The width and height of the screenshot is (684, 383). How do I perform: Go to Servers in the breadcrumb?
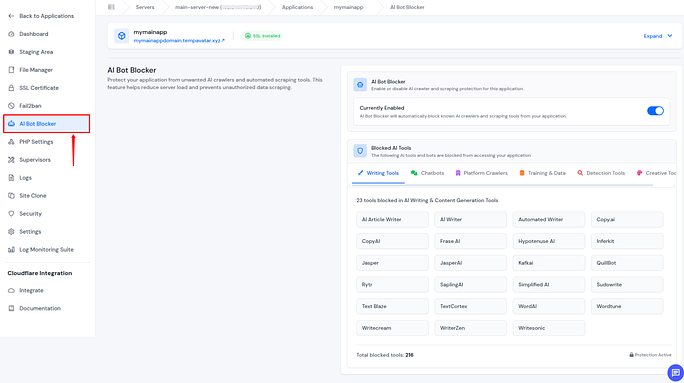[x=145, y=7]
